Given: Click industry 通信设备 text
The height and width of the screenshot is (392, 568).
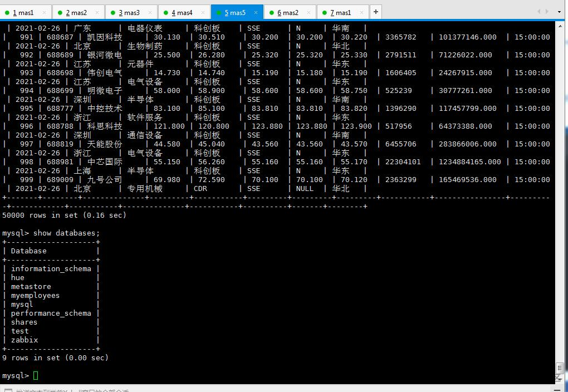Looking at the screenshot, I should point(145,135).
